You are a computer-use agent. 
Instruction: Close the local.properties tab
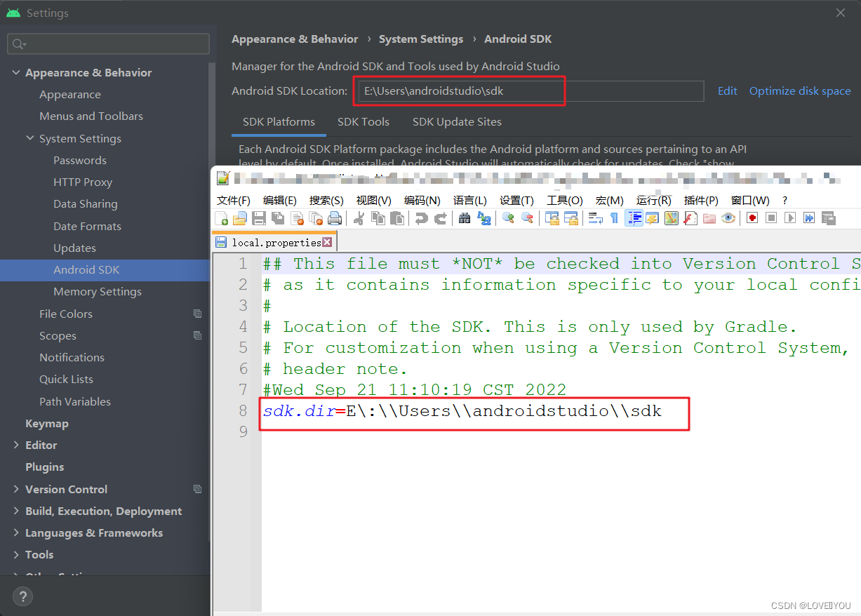point(327,241)
